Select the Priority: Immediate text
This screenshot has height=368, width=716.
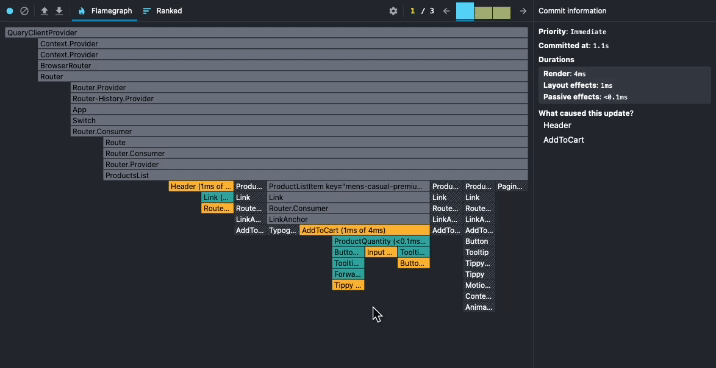pyautogui.click(x=572, y=32)
